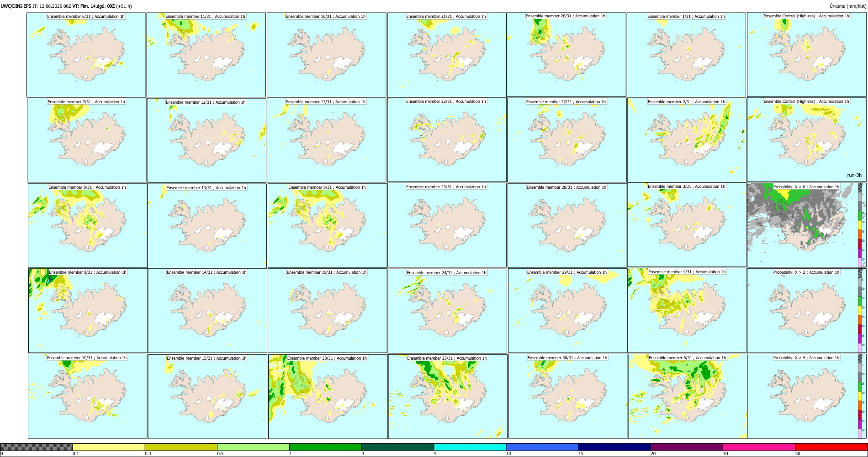Click the 'Ensemble member 10/31' title label
Image resolution: width=868 pixels, height=457 pixels.
click(87, 358)
